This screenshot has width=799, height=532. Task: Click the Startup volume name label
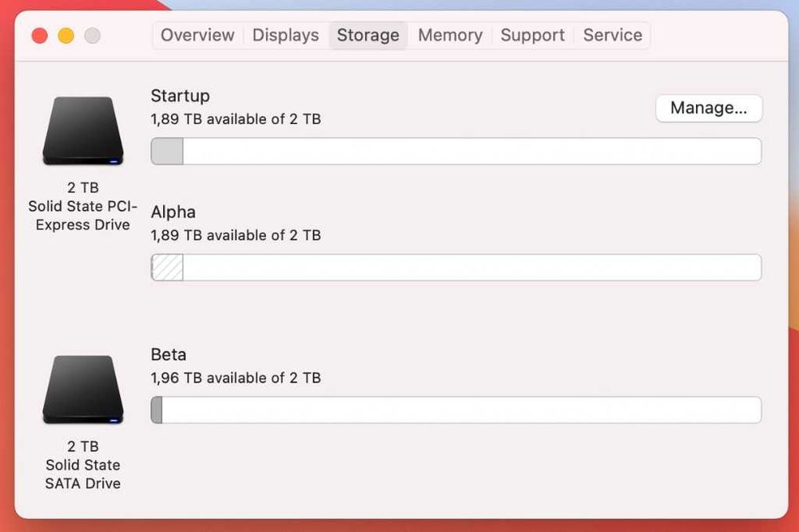pyautogui.click(x=180, y=96)
